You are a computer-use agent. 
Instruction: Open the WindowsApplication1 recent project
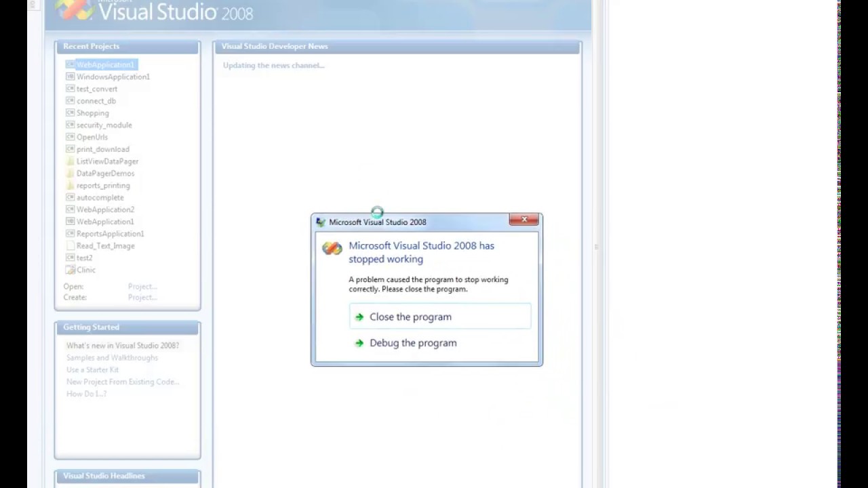[113, 77]
